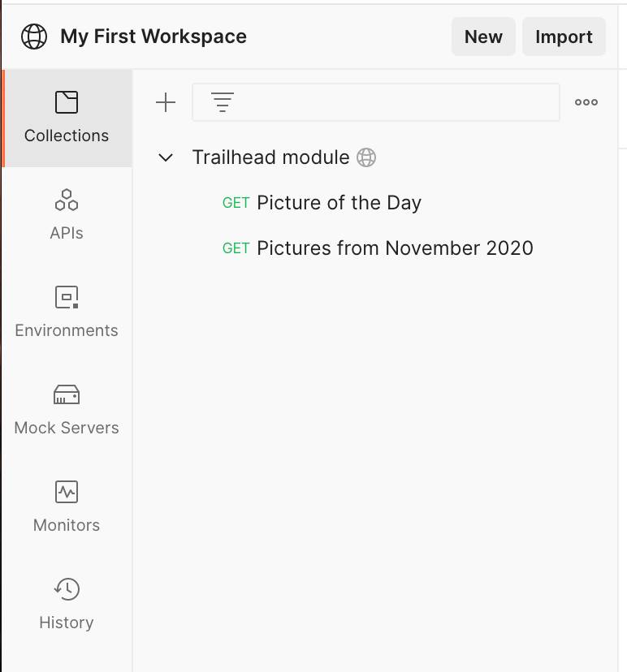Click the chevron next to Trailhead module
Image resolution: width=627 pixels, height=672 pixels.
[x=166, y=157]
